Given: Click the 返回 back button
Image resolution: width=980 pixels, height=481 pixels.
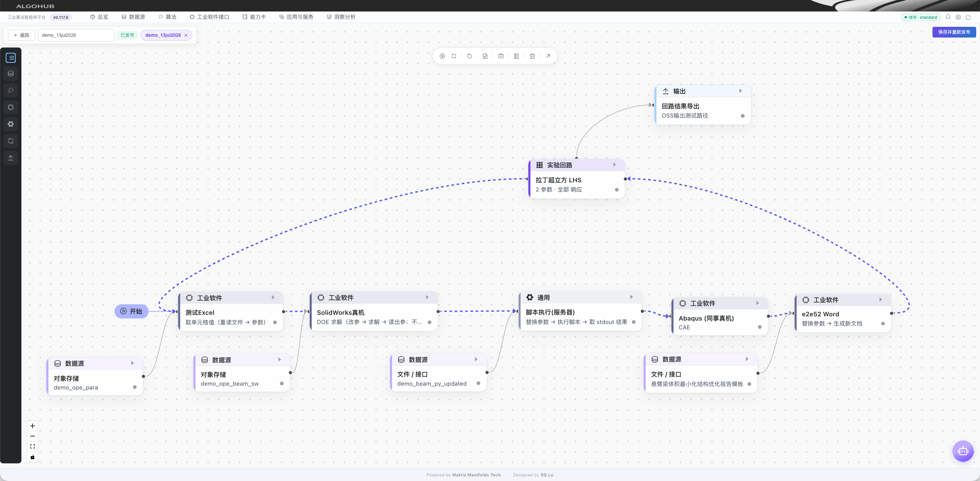Looking at the screenshot, I should [x=21, y=35].
